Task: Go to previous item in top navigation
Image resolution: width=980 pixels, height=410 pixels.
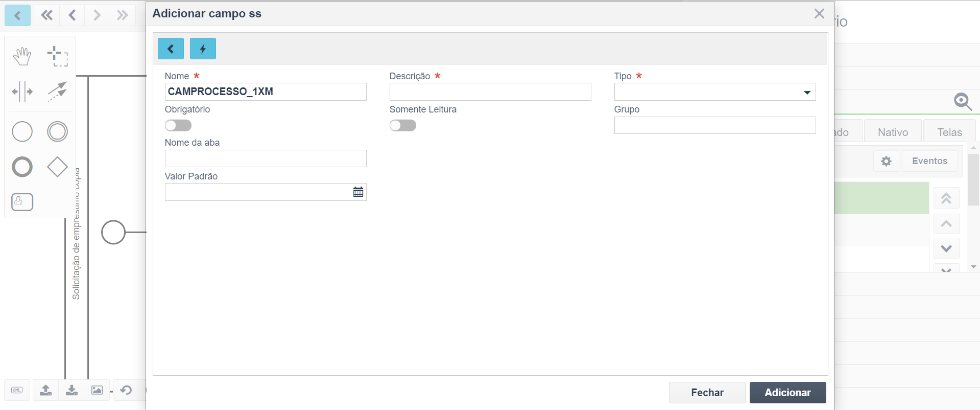Action: tap(72, 15)
